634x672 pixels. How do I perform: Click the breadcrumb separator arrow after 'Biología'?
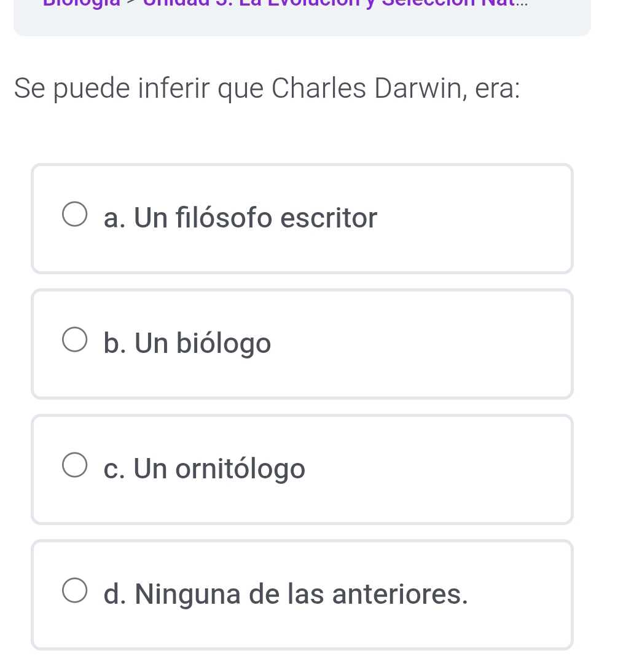pos(132,3)
